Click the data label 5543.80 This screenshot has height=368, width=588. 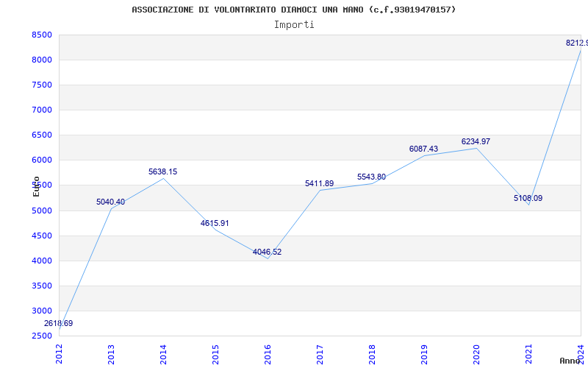(x=371, y=177)
